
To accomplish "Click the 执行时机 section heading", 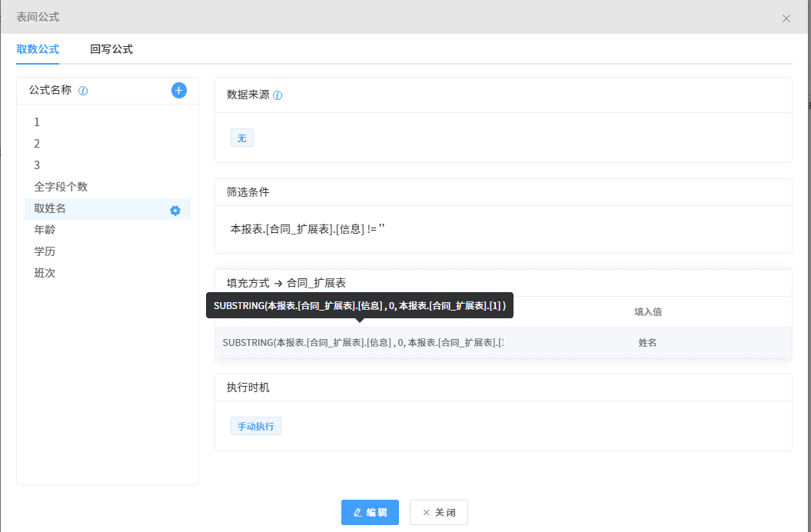I will [248, 387].
